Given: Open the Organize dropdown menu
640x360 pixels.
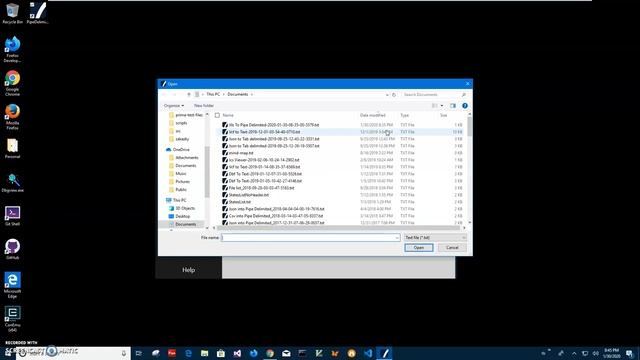Looking at the screenshot, I should tap(173, 106).
